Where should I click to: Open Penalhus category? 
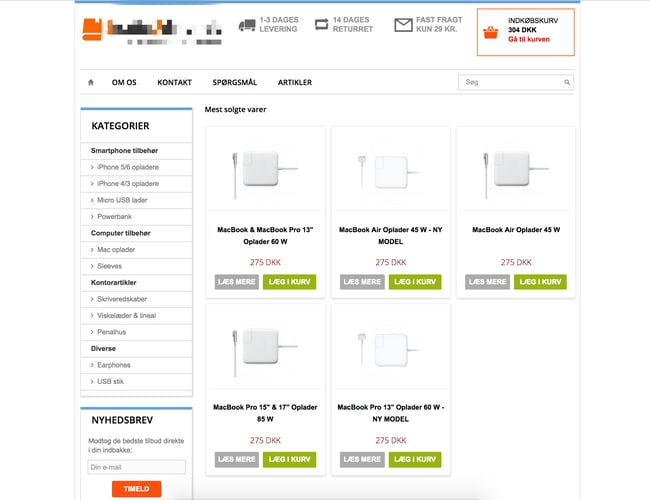tap(111, 332)
